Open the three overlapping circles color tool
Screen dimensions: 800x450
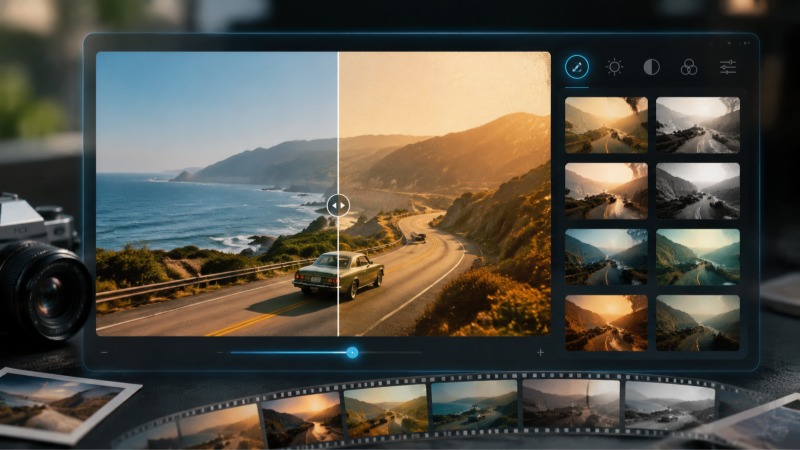[x=689, y=67]
